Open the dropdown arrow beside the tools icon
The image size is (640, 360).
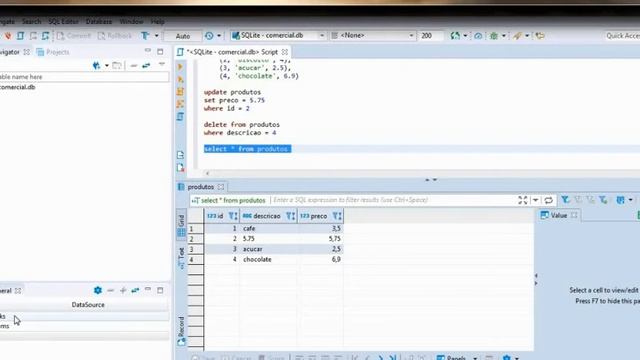tap(527, 36)
